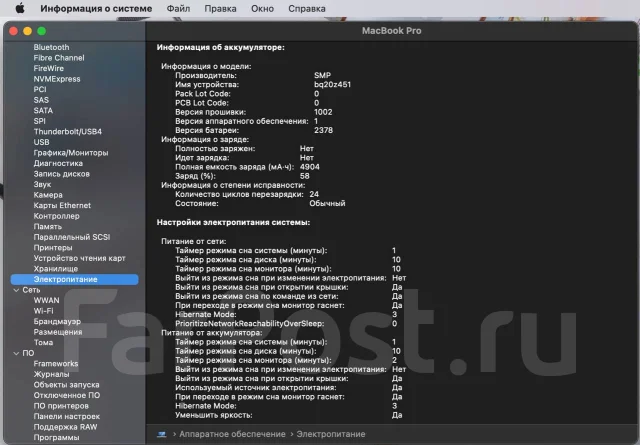Click Аппаратное обеспечение in the path bar
Viewport: 640px width, 445px height.
[x=232, y=434]
